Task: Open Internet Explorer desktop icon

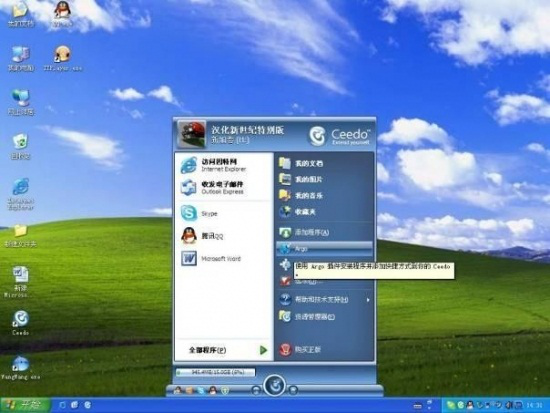Action: coord(21,194)
